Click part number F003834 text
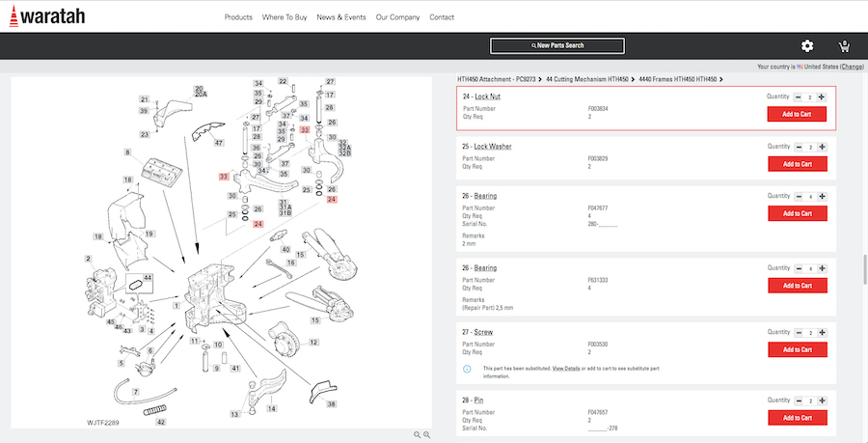868x443 pixels. [598, 109]
